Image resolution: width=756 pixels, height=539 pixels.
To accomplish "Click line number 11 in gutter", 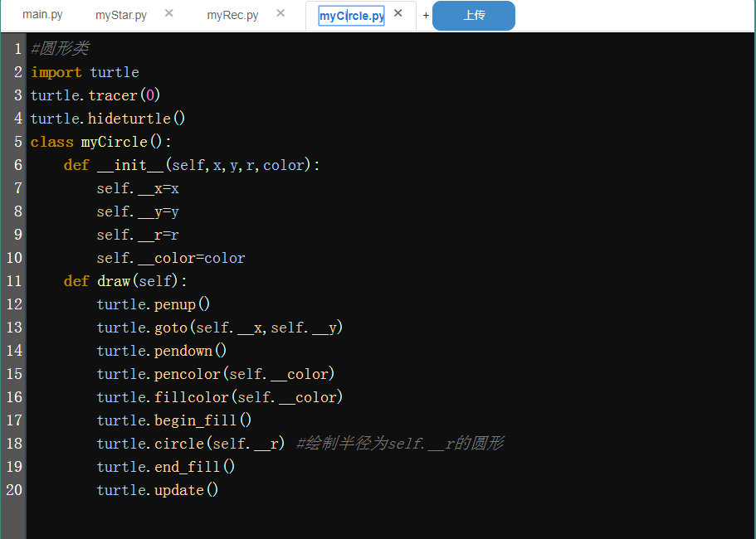I will (x=14, y=281).
